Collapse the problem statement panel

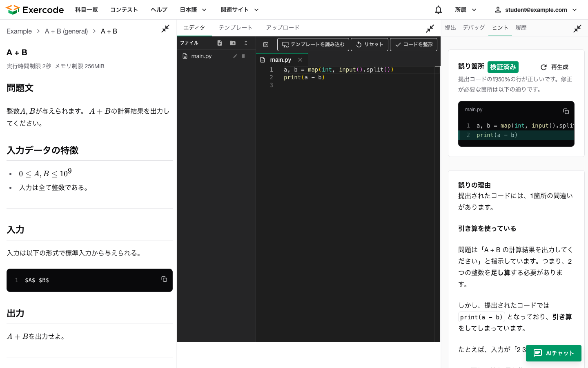click(x=165, y=29)
